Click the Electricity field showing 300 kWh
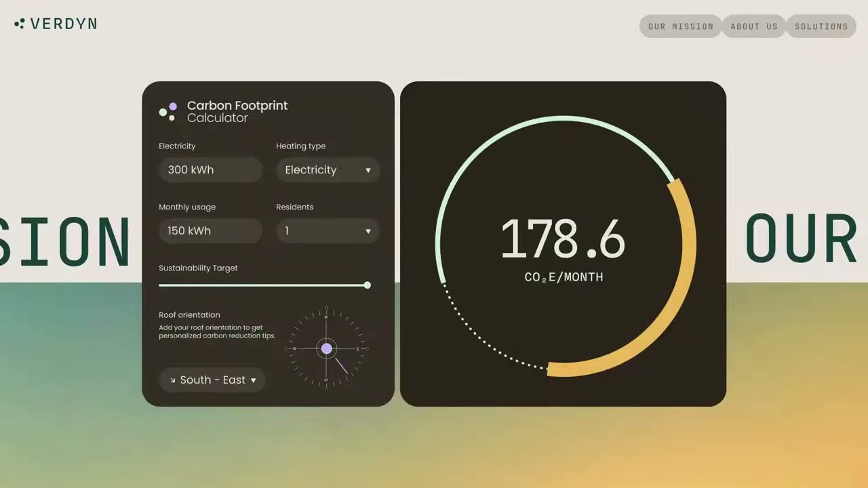Viewport: 868px width, 488px height. [211, 170]
